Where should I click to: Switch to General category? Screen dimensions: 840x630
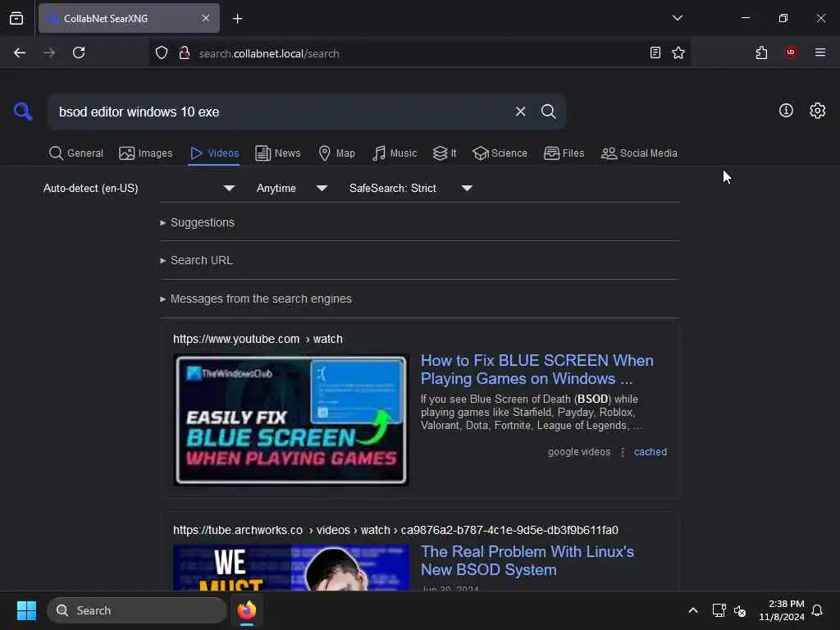pyautogui.click(x=76, y=153)
